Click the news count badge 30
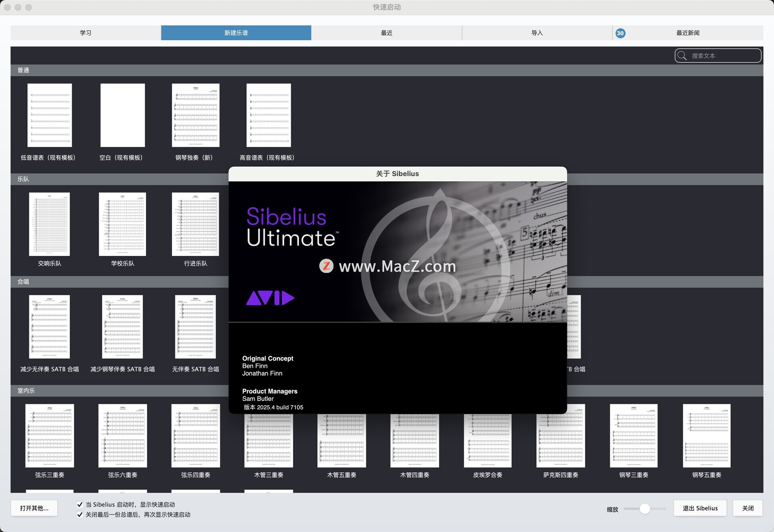 coord(620,33)
